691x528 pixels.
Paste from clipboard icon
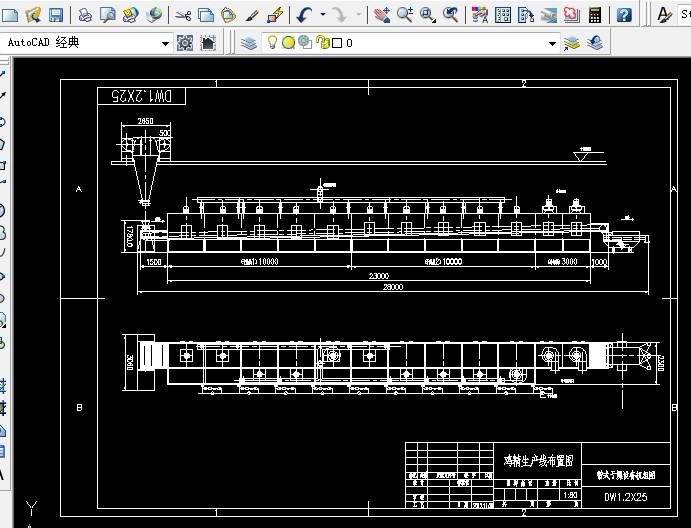(x=228, y=15)
